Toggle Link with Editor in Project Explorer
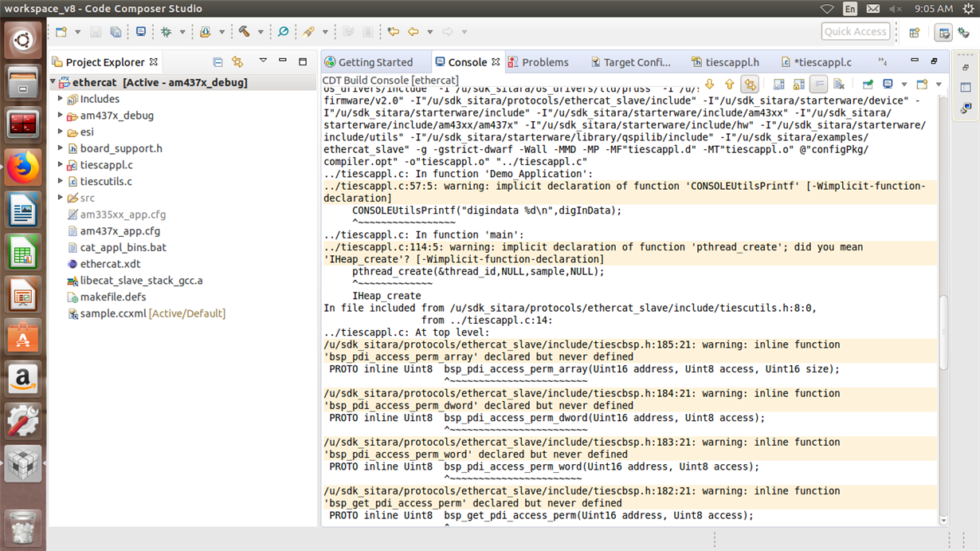Image resolution: width=980 pixels, height=551 pixels. click(237, 61)
